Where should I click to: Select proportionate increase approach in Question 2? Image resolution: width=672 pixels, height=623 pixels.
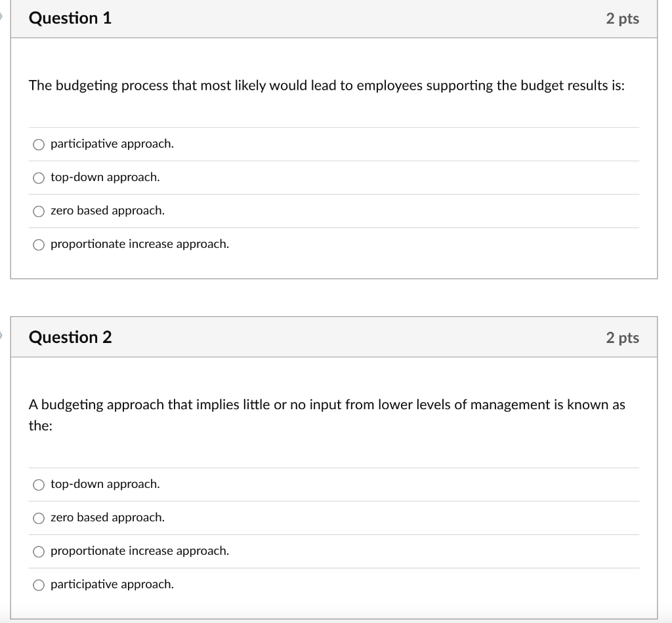[38, 551]
